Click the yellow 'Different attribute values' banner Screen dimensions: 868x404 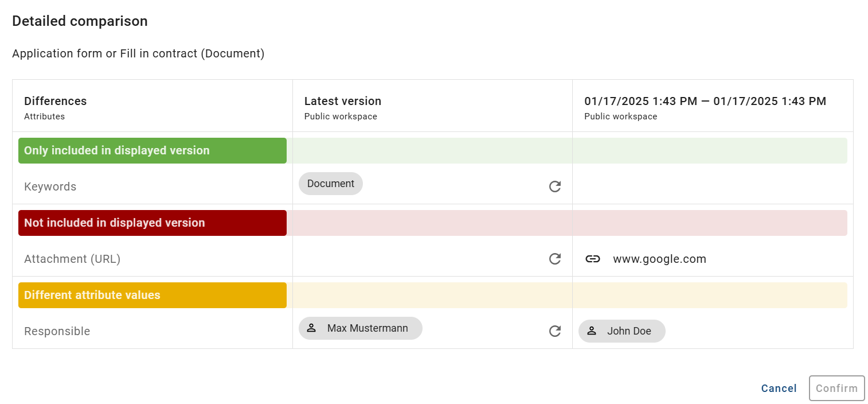coord(152,295)
